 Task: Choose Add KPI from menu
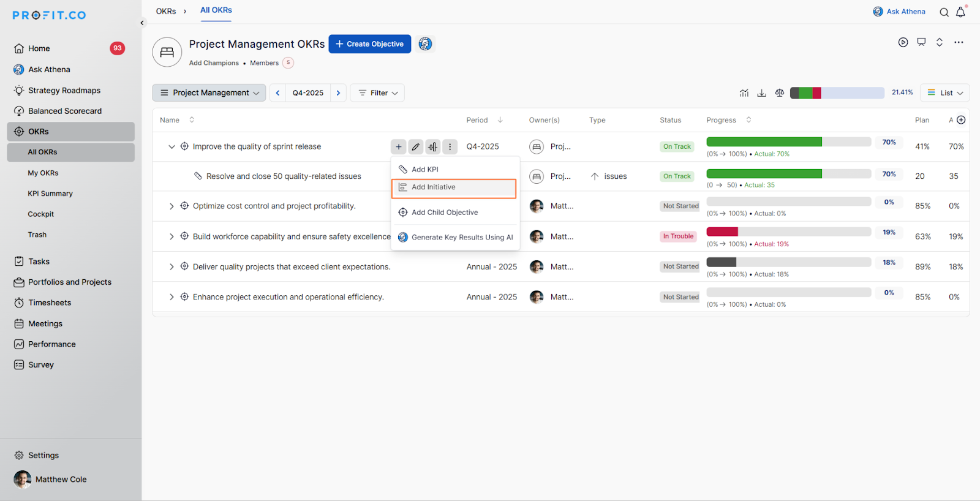tap(455, 170)
